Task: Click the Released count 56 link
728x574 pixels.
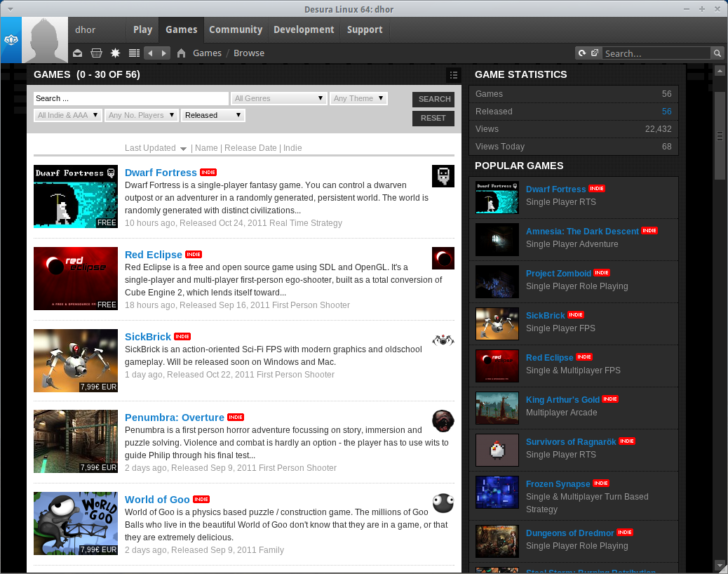Action: [x=667, y=112]
